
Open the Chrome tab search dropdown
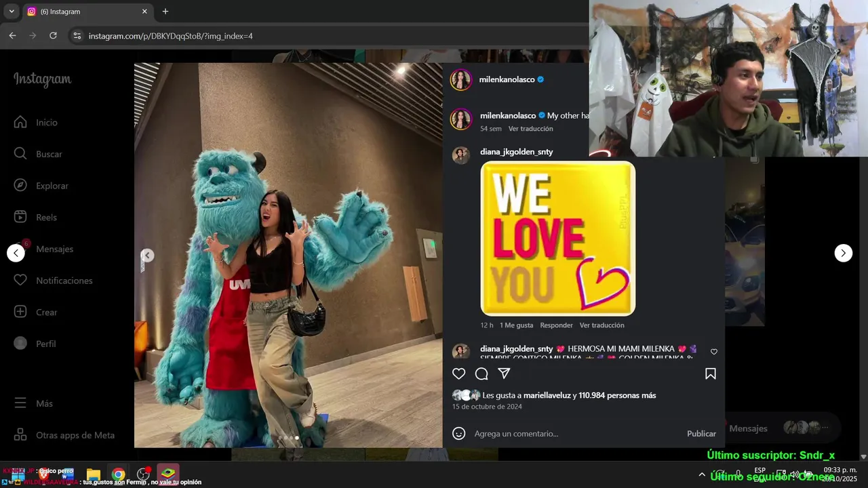12,12
